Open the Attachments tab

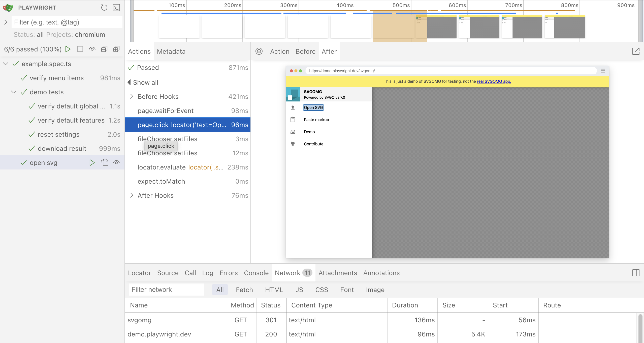(338, 273)
